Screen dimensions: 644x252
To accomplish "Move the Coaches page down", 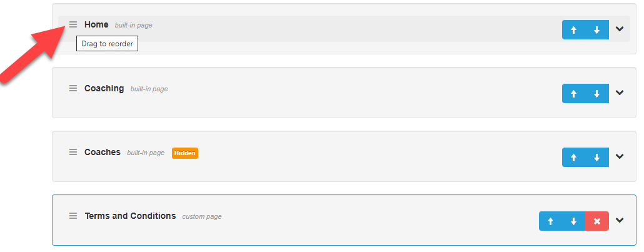I will (597, 158).
